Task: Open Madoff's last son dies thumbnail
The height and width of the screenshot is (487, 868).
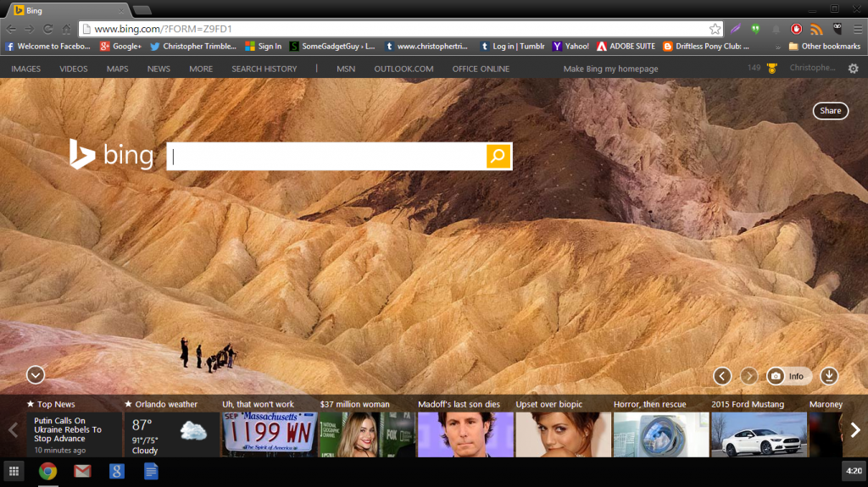Action: (x=465, y=434)
